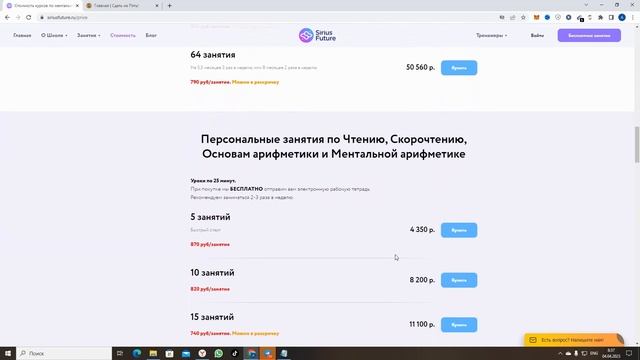
Task: Click the 10 занятий heading
Action: pyautogui.click(x=212, y=273)
